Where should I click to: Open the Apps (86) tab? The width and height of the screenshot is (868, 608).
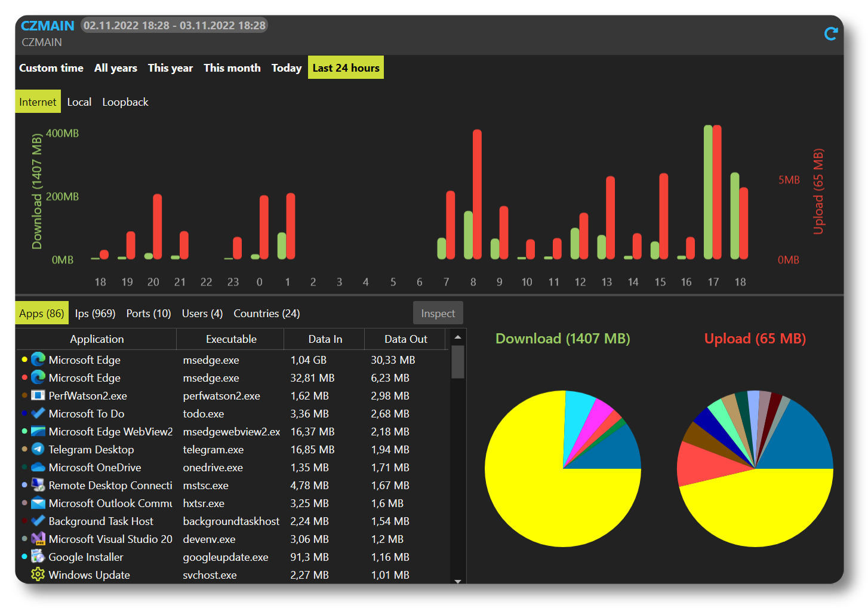[42, 314]
